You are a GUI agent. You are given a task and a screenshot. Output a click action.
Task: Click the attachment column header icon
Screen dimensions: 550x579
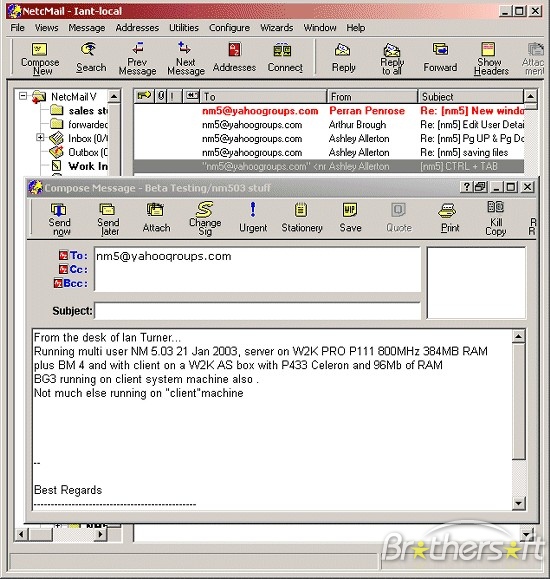pyautogui.click(x=161, y=96)
